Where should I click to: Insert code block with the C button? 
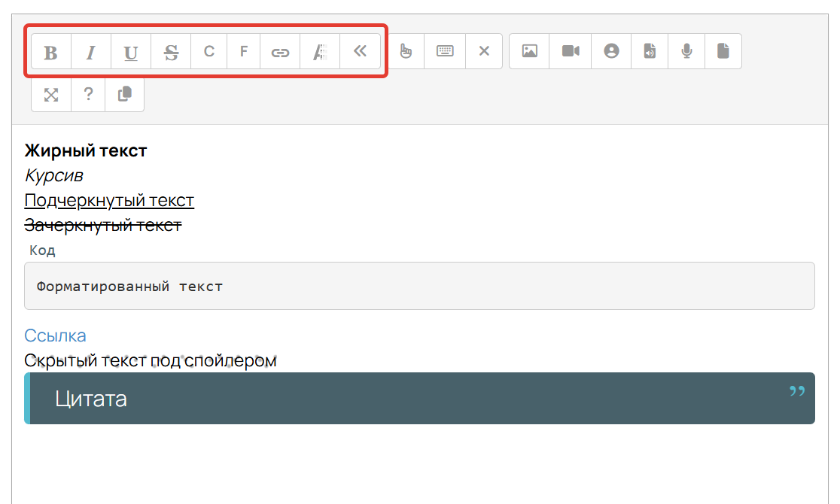209,51
